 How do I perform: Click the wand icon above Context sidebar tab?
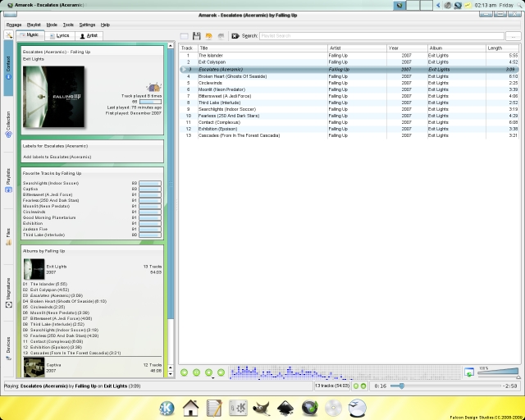(8, 34)
